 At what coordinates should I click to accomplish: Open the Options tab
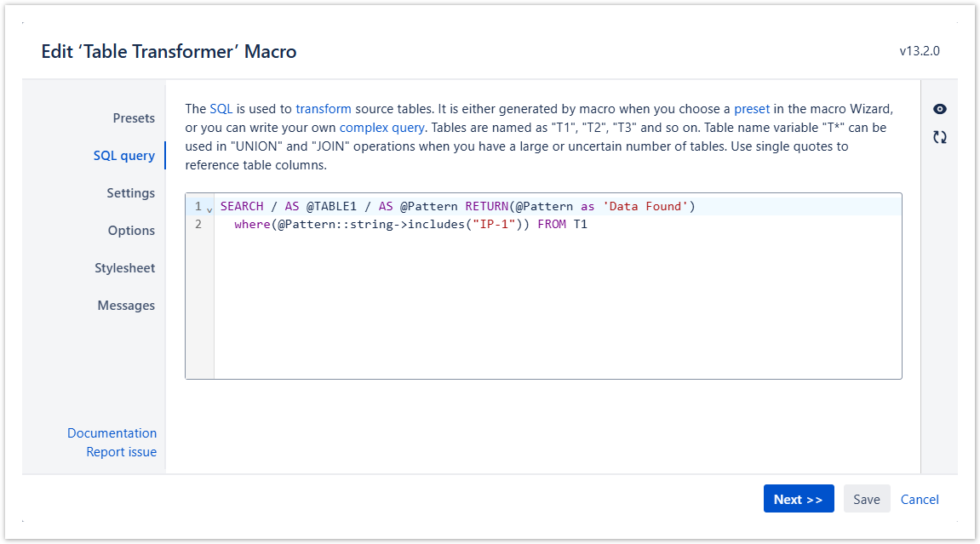coord(131,231)
